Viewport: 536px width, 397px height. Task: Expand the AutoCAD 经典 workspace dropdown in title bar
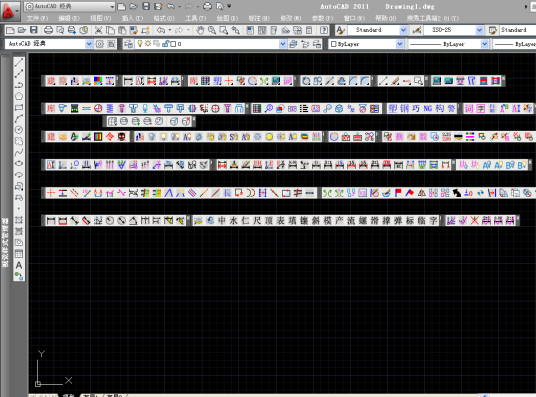tap(112, 6)
